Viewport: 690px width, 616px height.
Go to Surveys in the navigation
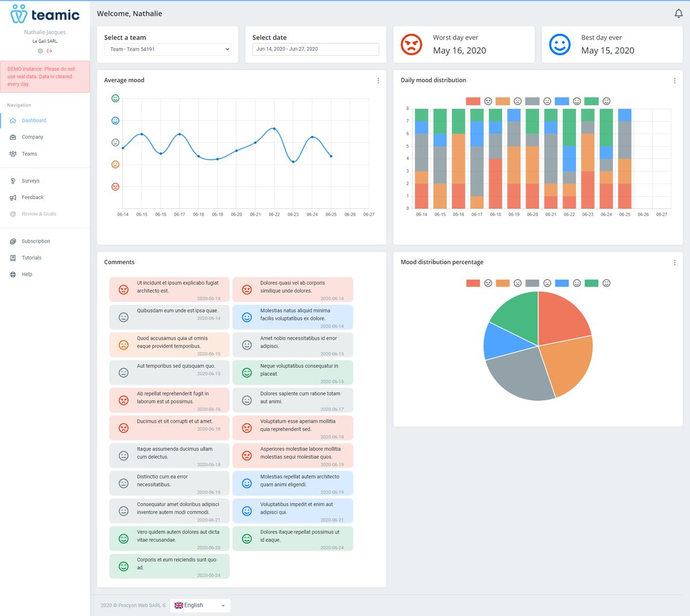coord(30,181)
